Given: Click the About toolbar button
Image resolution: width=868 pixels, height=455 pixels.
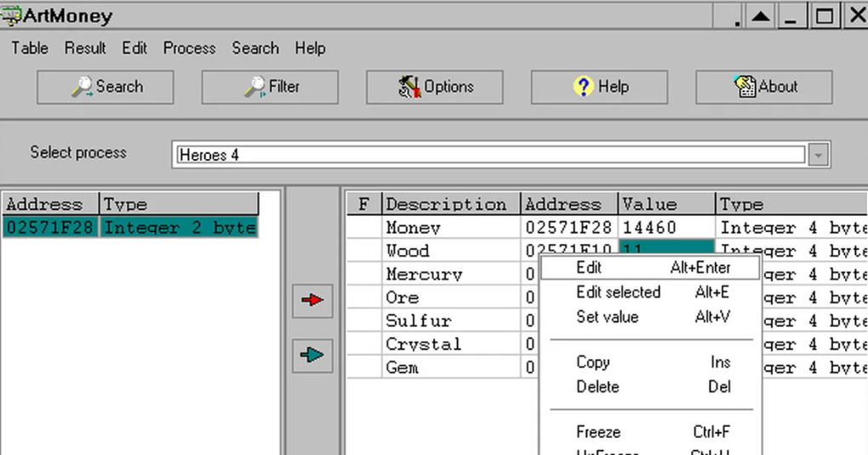Looking at the screenshot, I should pyautogui.click(x=764, y=87).
